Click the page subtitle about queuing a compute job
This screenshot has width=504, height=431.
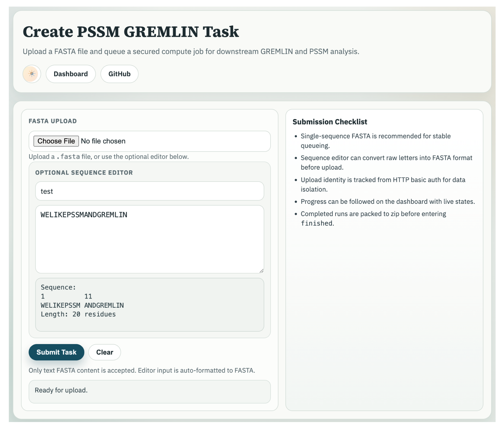[191, 51]
